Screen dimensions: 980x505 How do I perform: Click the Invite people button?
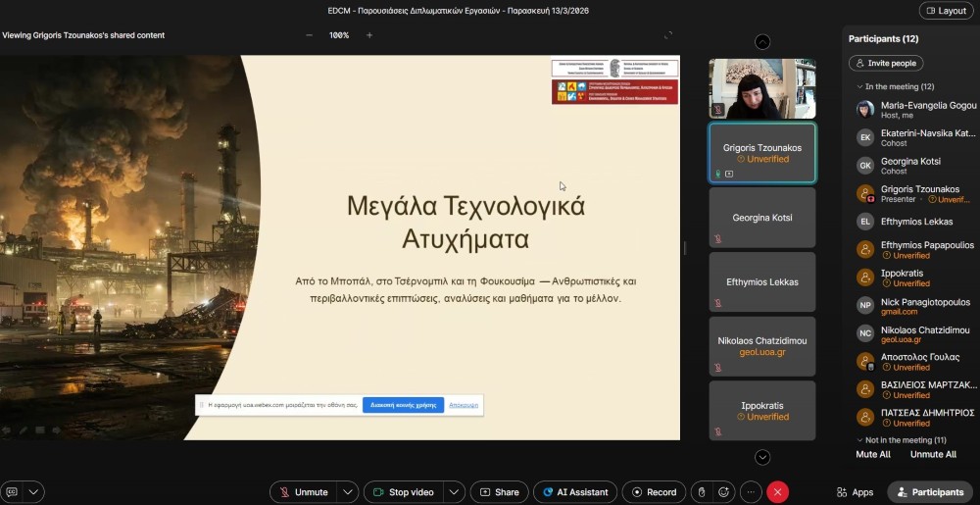coord(885,63)
